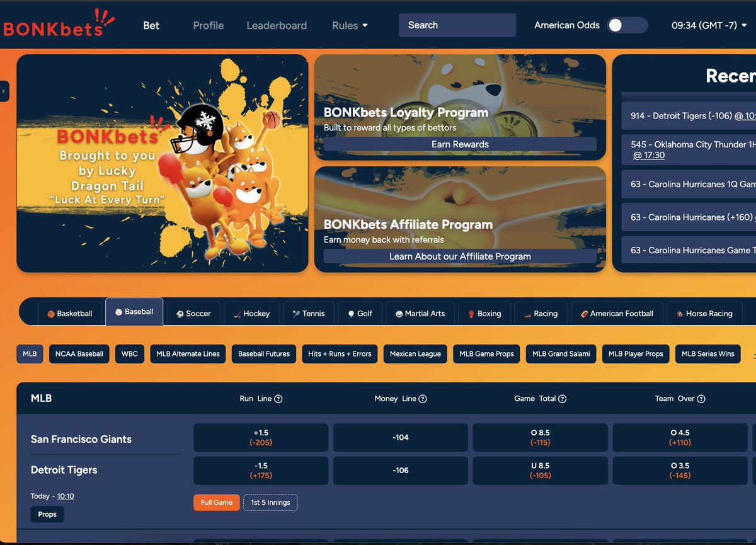Toggle the American Odds switch
756x545 pixels.
point(627,25)
